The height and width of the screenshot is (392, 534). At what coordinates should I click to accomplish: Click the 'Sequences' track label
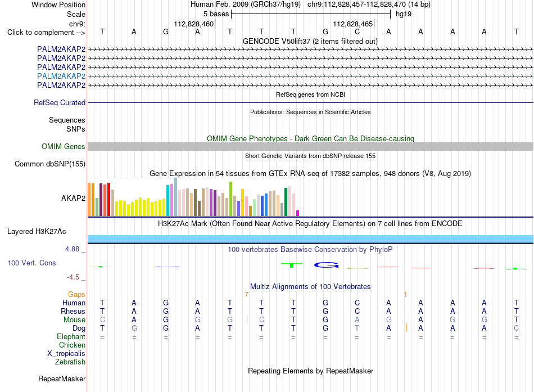point(67,120)
